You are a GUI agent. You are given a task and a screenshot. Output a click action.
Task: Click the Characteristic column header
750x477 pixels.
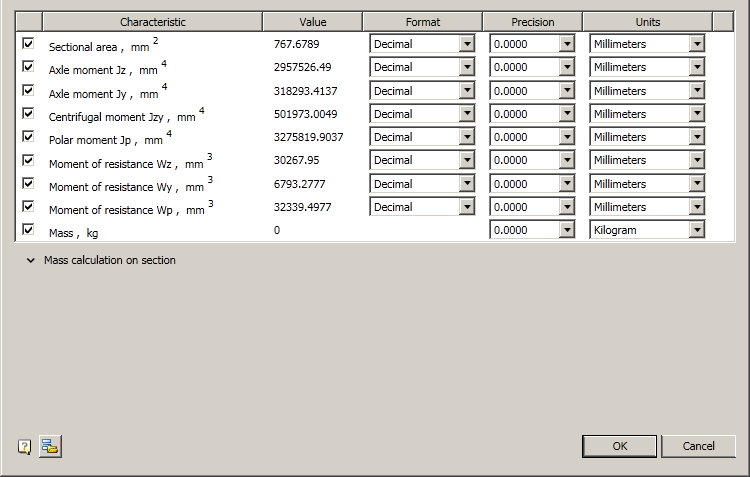click(152, 22)
